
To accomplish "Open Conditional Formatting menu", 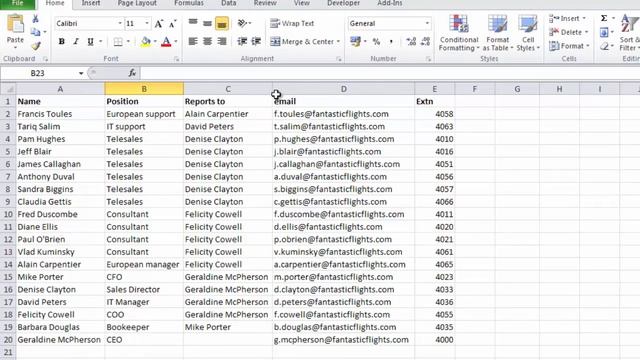I will pyautogui.click(x=459, y=32).
